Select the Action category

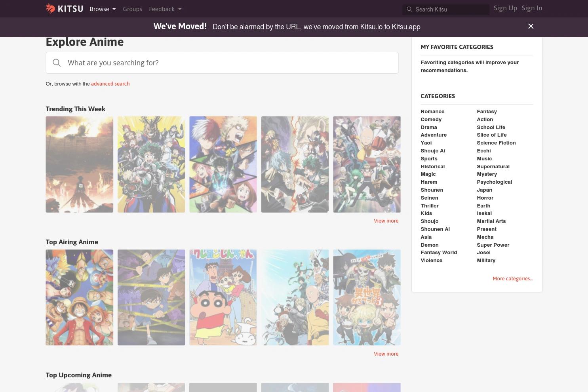click(485, 119)
